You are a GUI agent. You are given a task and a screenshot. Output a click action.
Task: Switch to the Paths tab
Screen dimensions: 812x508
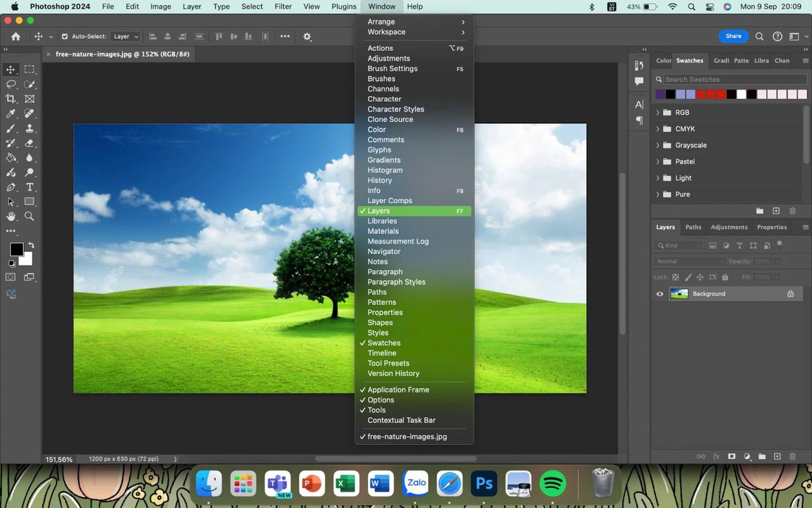(693, 227)
